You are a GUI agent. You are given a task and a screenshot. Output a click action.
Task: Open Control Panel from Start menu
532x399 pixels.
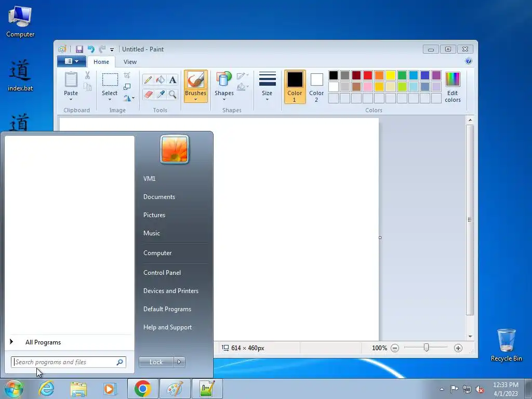pos(162,273)
